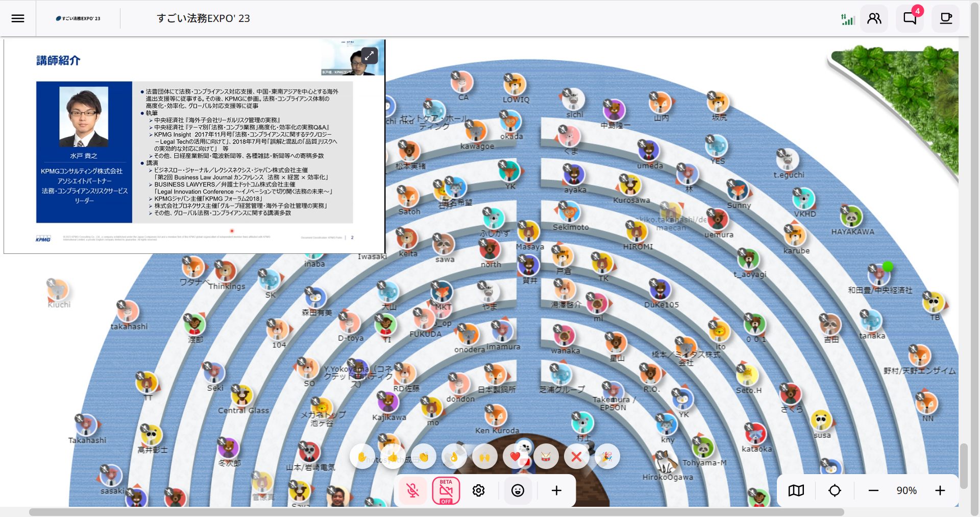Click the Sekimoto avatar

pyautogui.click(x=569, y=213)
